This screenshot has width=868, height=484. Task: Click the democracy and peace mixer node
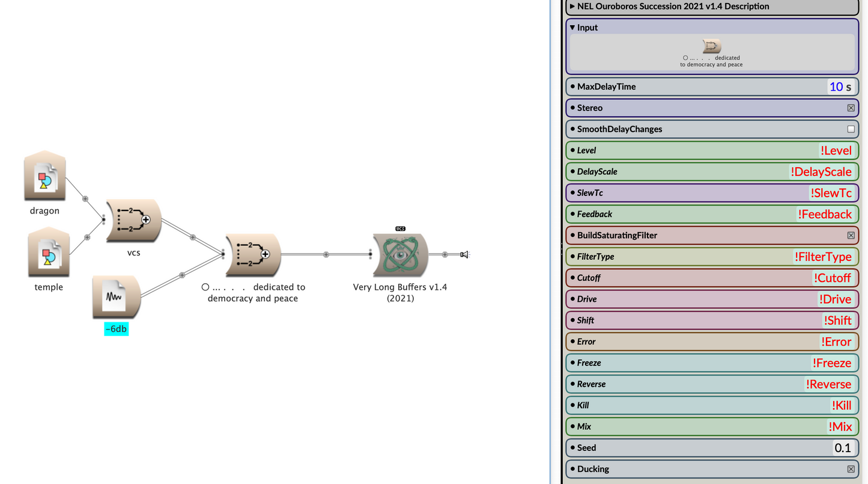point(253,255)
